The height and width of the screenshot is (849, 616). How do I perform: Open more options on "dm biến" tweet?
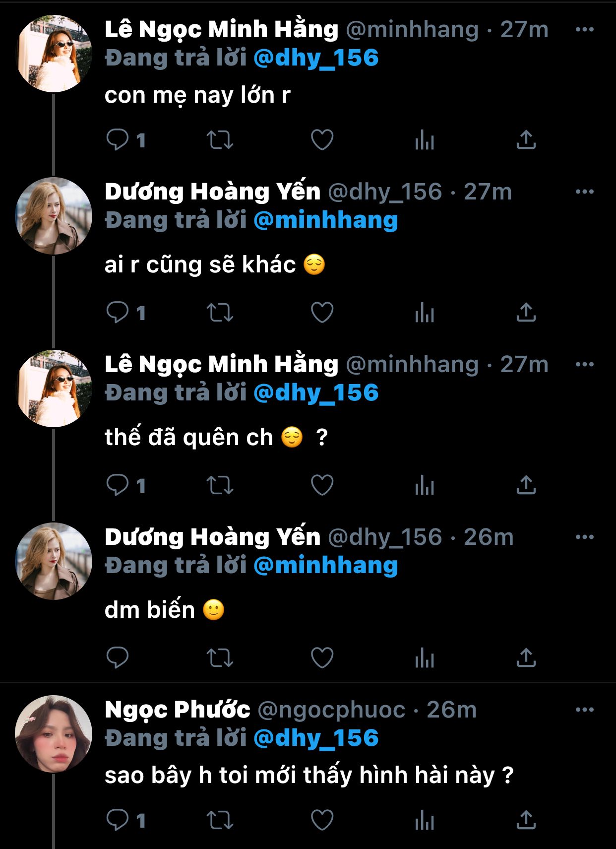coord(584,537)
